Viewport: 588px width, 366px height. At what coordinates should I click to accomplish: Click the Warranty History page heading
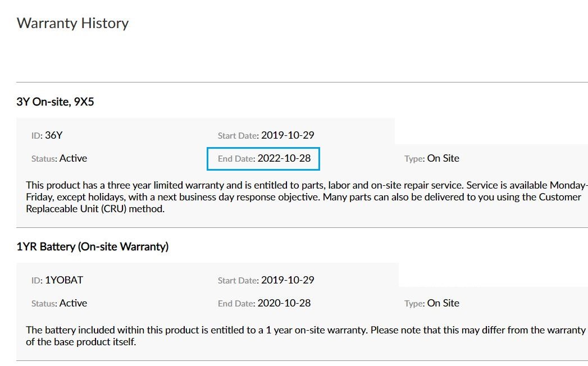pos(72,23)
